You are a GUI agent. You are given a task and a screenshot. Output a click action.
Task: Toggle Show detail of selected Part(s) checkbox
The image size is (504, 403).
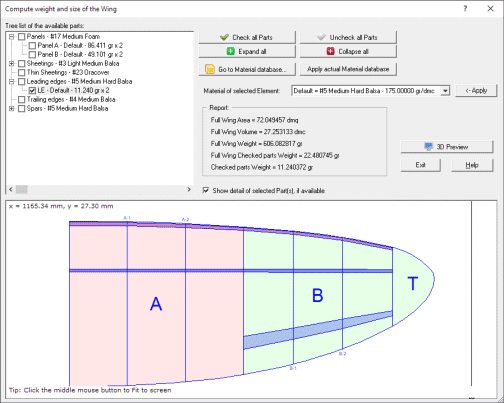(206, 190)
